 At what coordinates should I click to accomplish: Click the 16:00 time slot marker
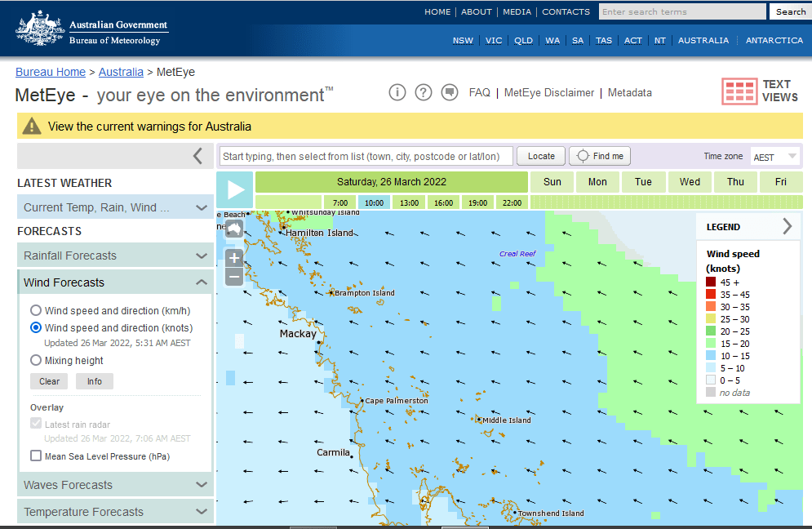tap(444, 202)
